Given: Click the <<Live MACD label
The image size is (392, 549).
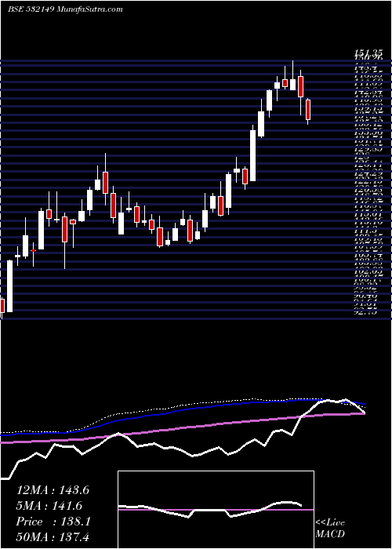Looking at the screenshot, I should pyautogui.click(x=330, y=528).
